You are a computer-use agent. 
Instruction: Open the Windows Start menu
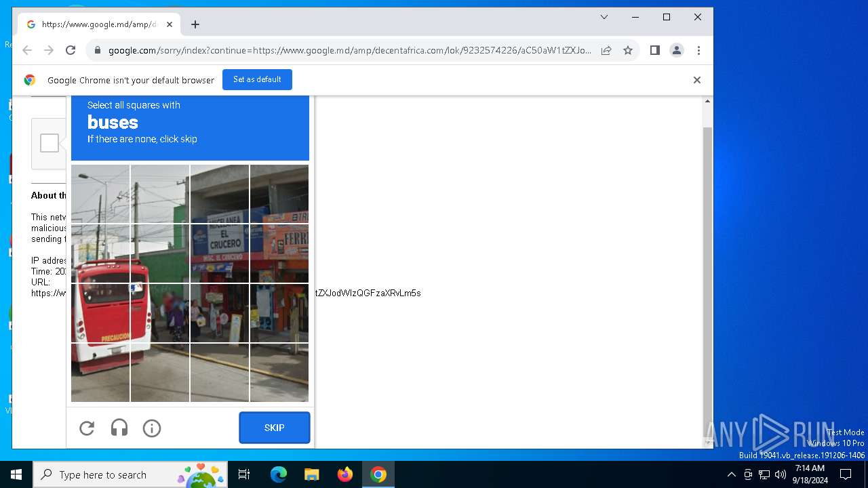16,474
